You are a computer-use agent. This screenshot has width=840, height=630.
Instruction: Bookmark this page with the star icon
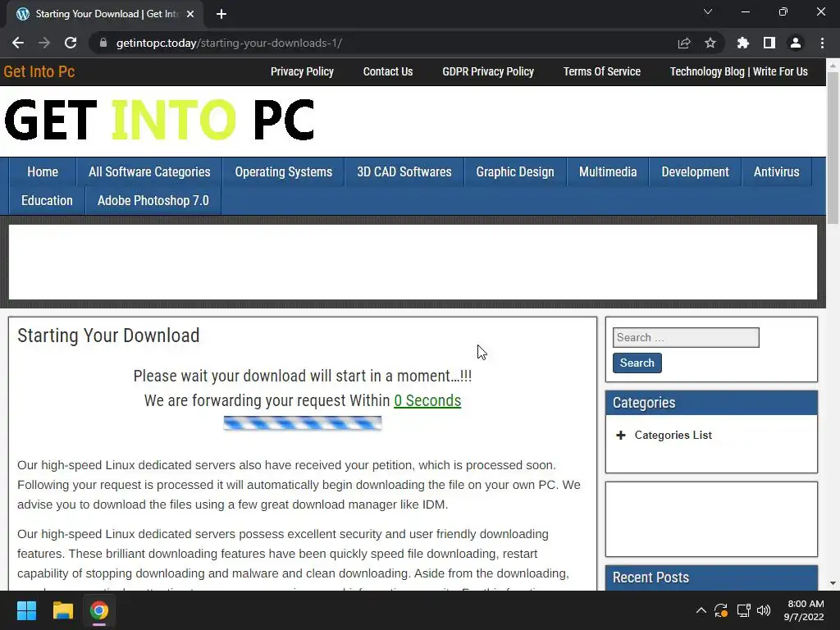click(x=710, y=43)
